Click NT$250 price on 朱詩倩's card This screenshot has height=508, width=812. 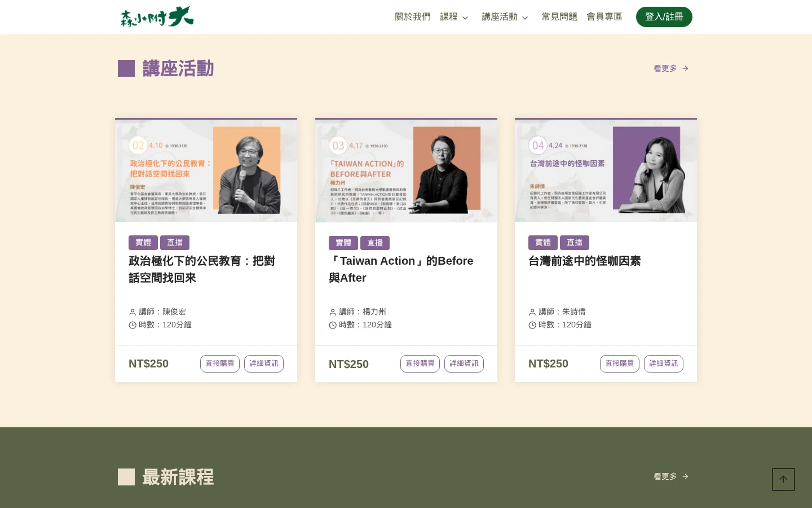[x=548, y=364]
